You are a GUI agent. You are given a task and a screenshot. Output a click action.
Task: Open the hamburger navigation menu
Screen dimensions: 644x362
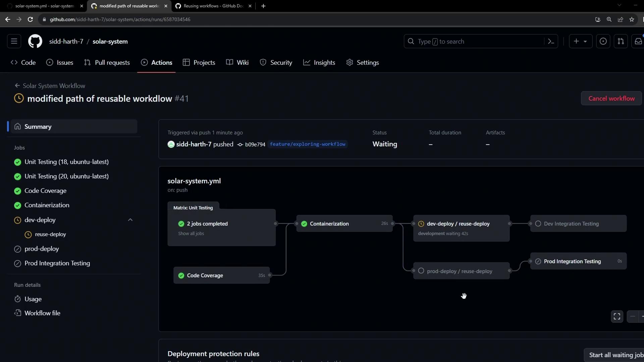coord(14,41)
